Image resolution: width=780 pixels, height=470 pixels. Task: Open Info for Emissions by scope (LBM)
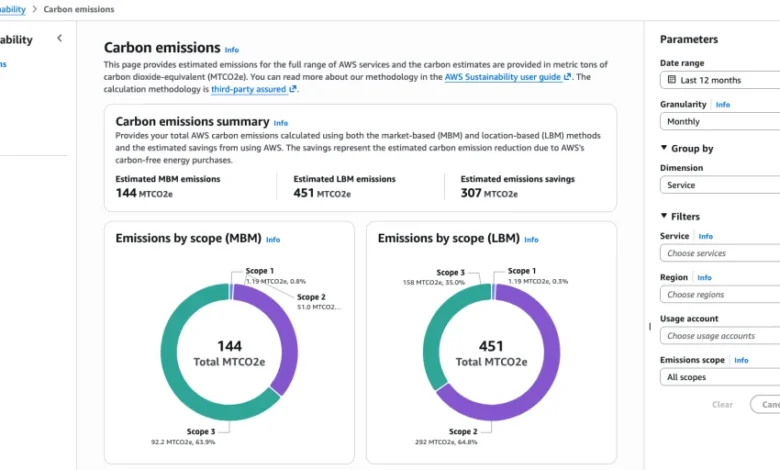531,240
